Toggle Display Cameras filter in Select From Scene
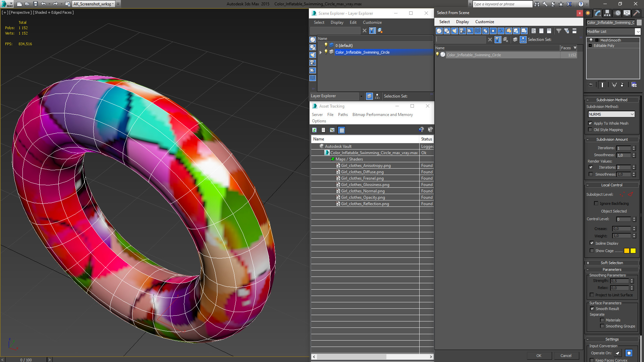 pos(462,31)
